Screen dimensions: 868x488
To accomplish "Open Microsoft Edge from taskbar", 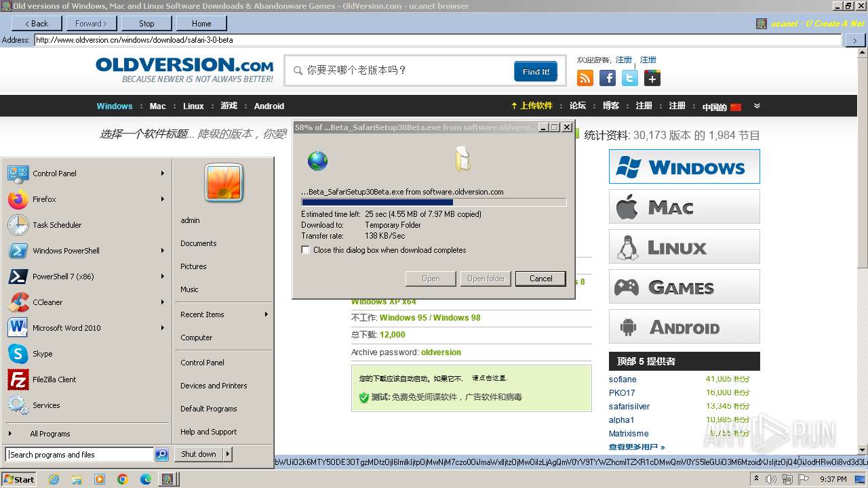I will point(146,479).
